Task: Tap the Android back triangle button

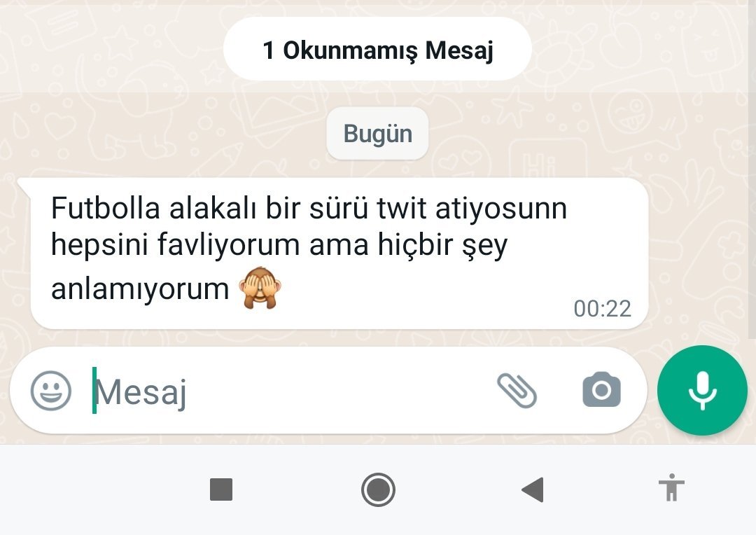Action: pyautogui.click(x=533, y=489)
